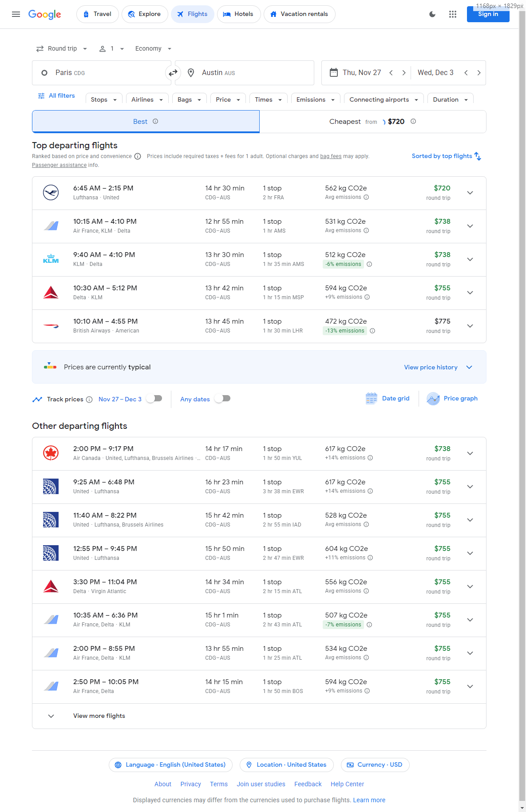Image resolution: width=526 pixels, height=812 pixels.
Task: Go to the Hotels tab
Action: (238, 14)
